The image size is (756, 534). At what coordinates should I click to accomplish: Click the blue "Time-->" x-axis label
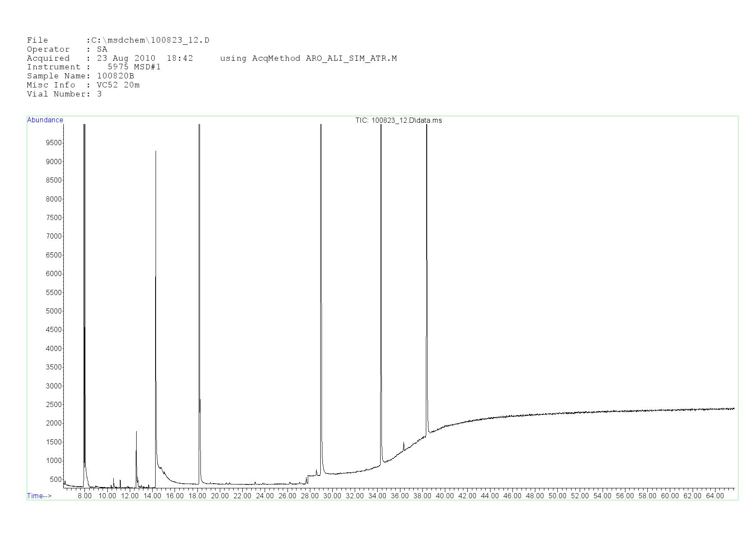(x=39, y=496)
